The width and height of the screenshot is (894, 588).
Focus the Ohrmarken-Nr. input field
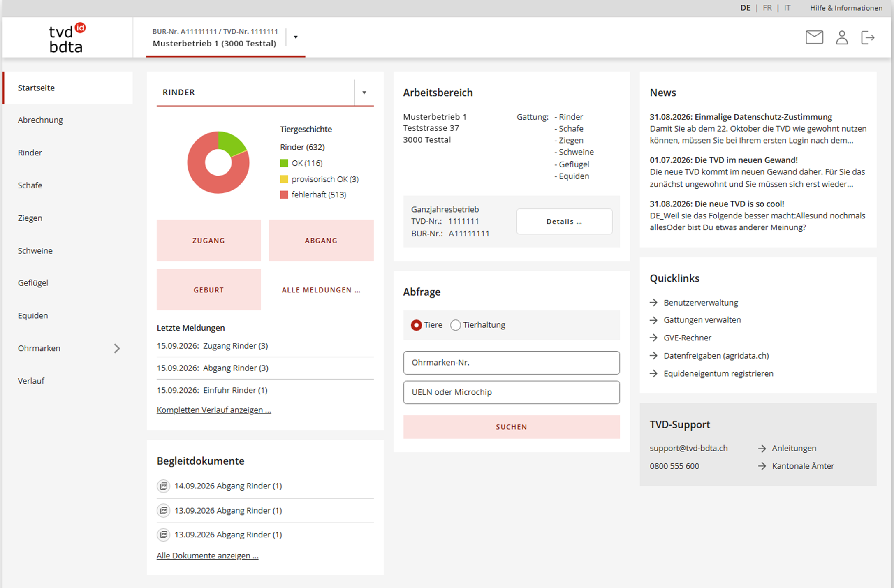click(511, 363)
